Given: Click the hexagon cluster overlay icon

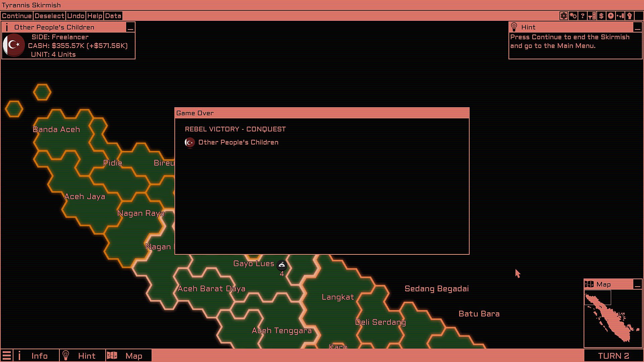Looking at the screenshot, I should [564, 16].
